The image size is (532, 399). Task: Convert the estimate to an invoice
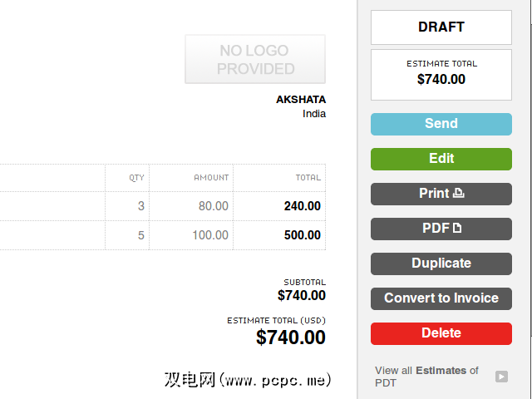point(441,298)
